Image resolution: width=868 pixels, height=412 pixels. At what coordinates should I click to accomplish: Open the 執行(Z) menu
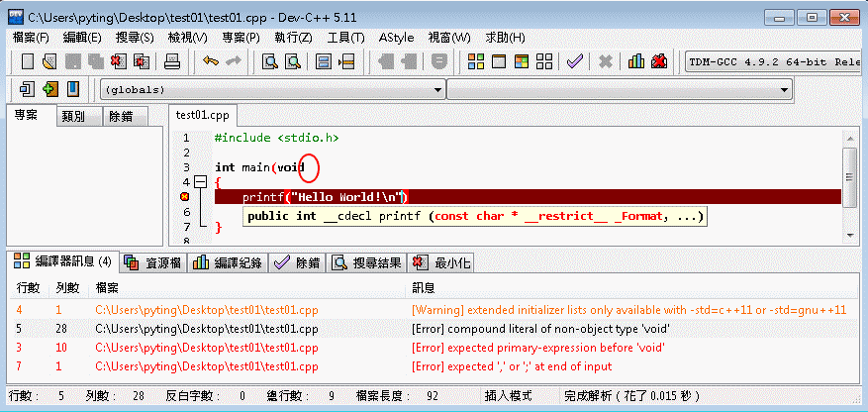click(x=293, y=37)
